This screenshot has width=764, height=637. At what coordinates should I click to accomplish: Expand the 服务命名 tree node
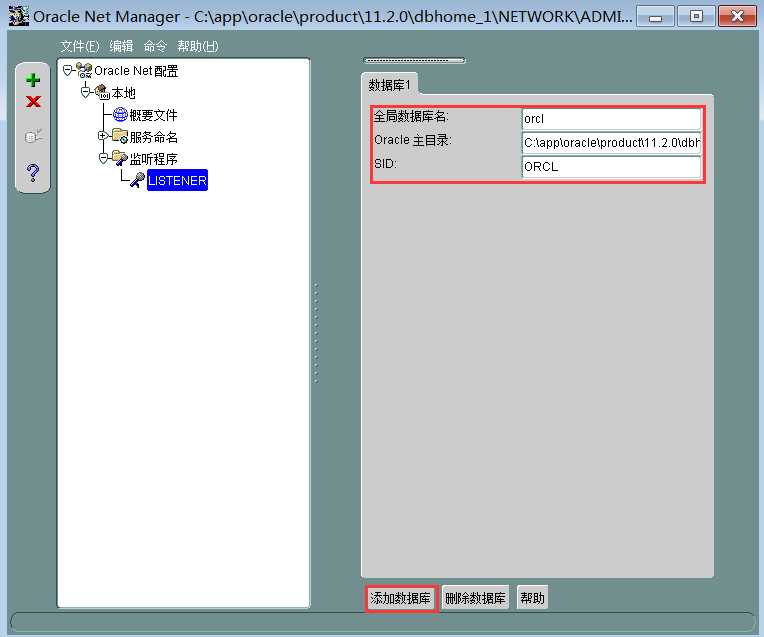[102, 135]
